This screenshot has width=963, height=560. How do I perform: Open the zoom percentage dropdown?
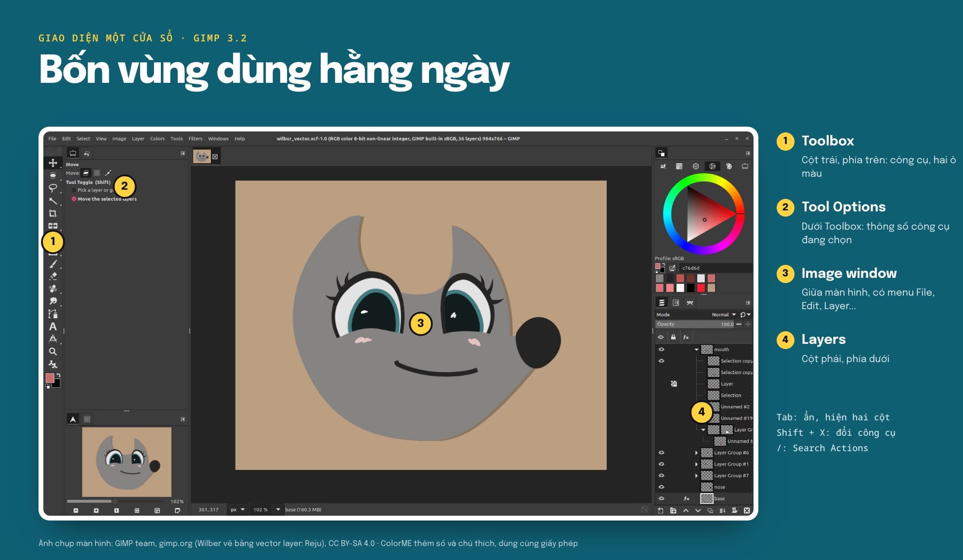[x=278, y=509]
